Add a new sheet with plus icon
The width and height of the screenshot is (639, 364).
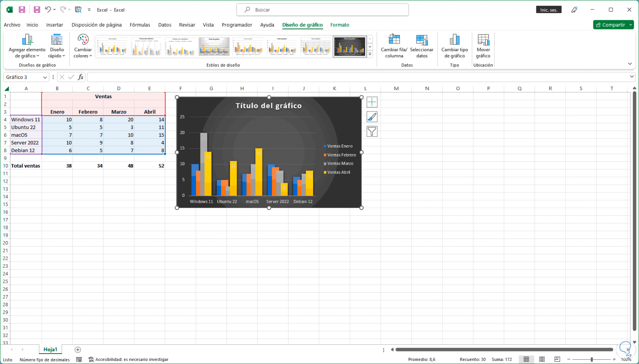click(78, 350)
